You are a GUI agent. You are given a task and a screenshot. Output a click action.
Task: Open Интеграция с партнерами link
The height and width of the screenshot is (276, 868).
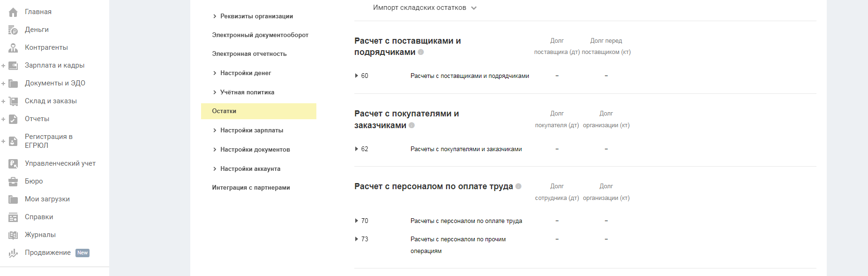point(251,188)
